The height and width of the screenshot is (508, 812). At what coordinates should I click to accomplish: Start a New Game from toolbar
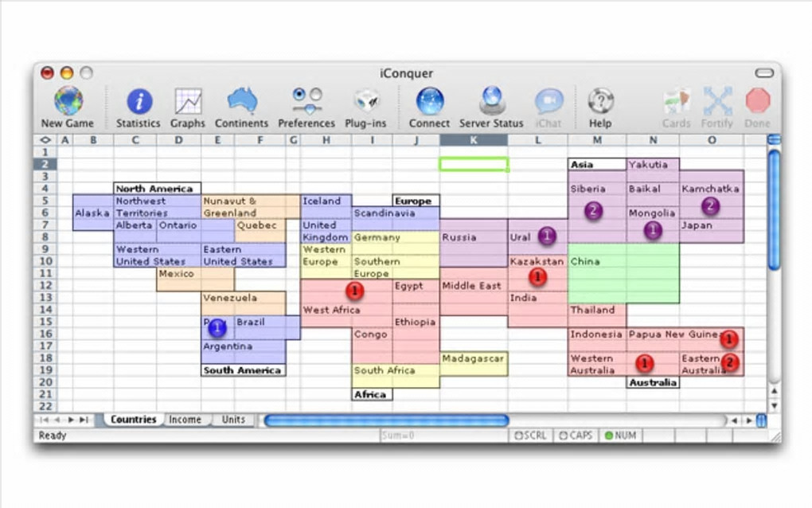pos(68,107)
